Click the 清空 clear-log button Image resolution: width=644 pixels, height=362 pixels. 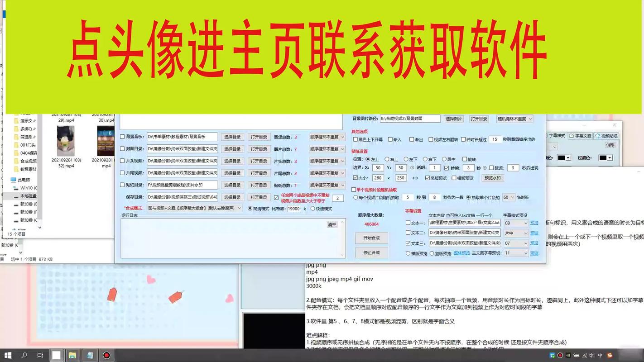point(332,224)
